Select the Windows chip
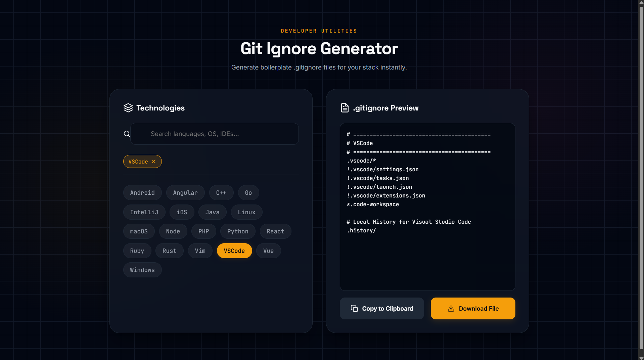Viewport: 644px width, 360px height. [142, 270]
